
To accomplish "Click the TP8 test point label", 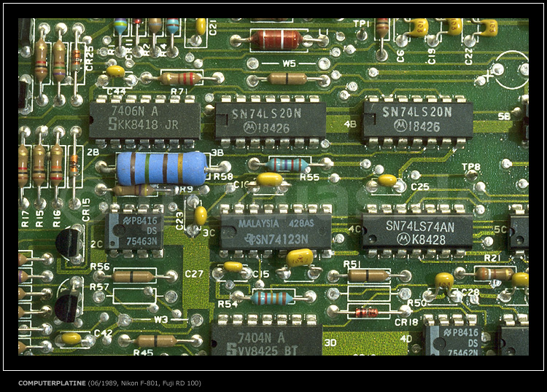I will coord(471,167).
